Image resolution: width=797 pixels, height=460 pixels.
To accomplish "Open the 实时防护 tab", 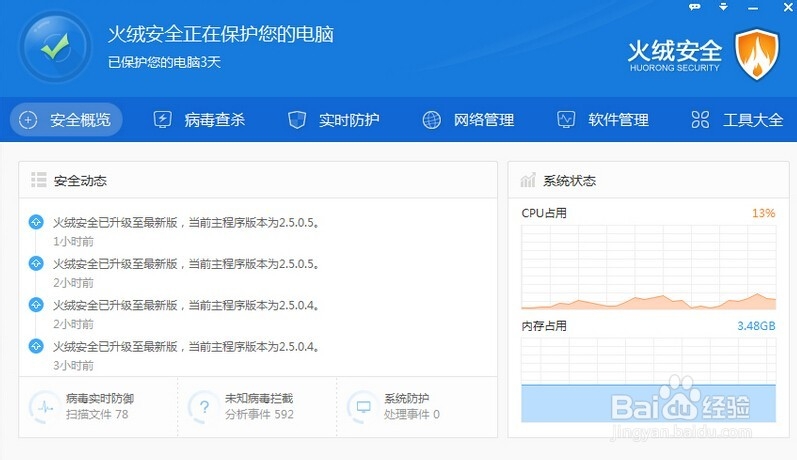I will 333,120.
